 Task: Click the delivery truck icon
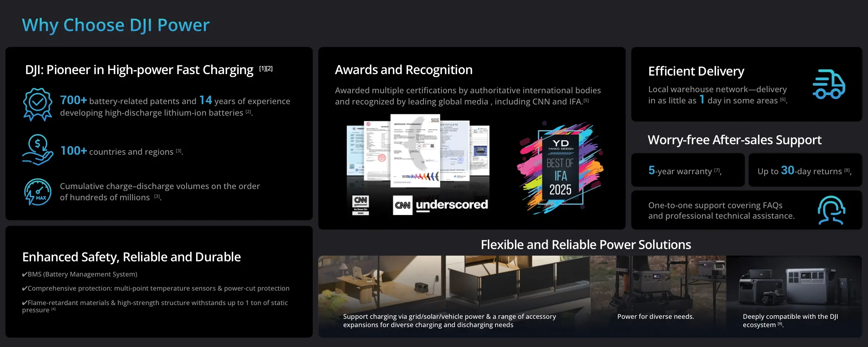tap(829, 84)
